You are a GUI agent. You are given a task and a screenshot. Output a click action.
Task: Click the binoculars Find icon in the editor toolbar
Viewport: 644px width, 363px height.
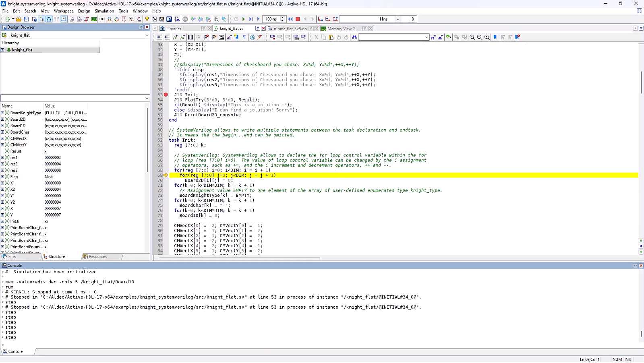tap(354, 37)
